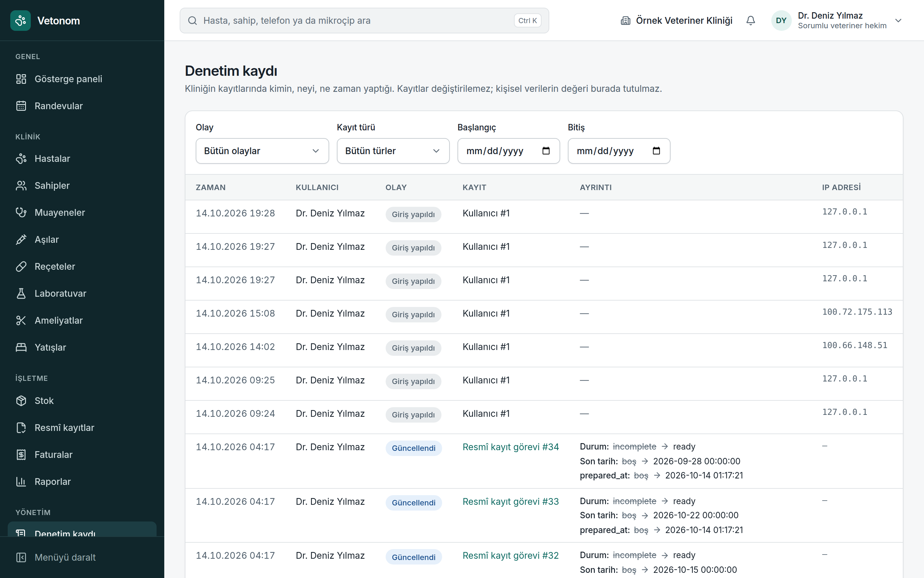
Task: Click IP address 100.72.175.113
Action: [857, 312]
